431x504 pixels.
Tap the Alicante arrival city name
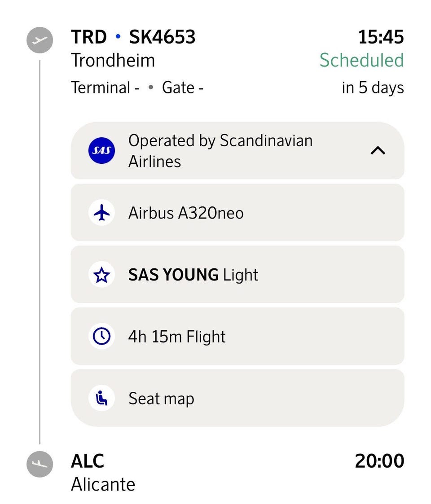click(103, 484)
